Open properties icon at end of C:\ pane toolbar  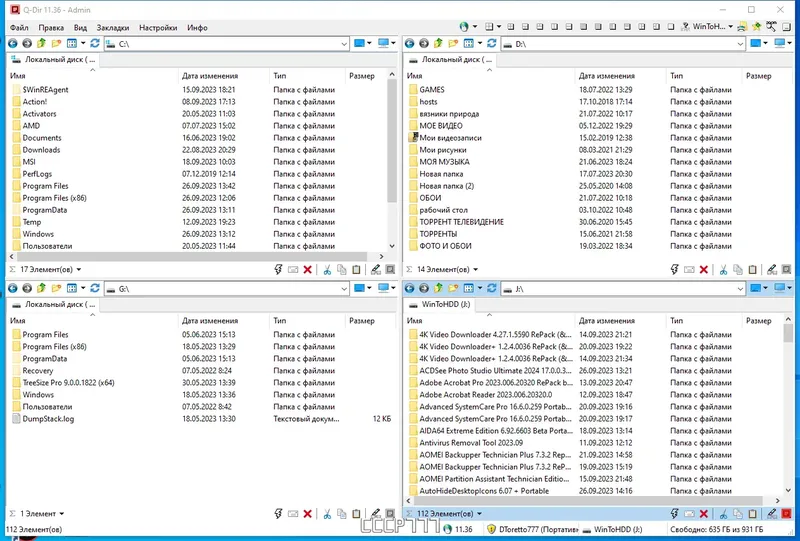point(390,269)
